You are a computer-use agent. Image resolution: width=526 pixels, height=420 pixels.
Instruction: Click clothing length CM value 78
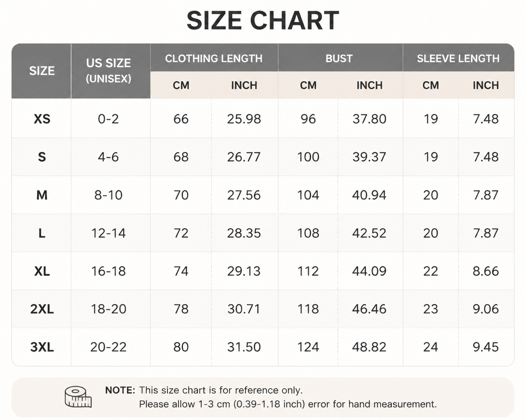[x=181, y=309]
